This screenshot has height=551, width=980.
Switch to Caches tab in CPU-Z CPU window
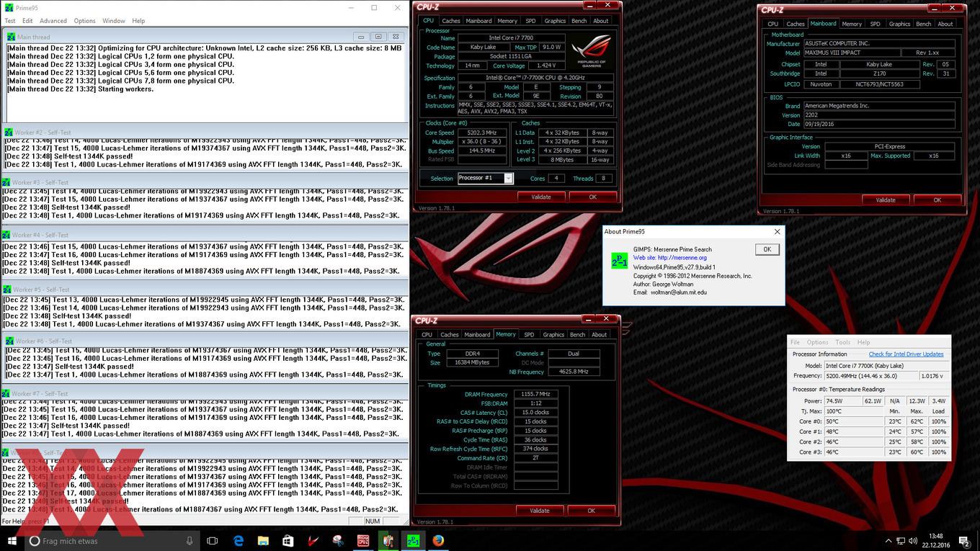click(451, 21)
